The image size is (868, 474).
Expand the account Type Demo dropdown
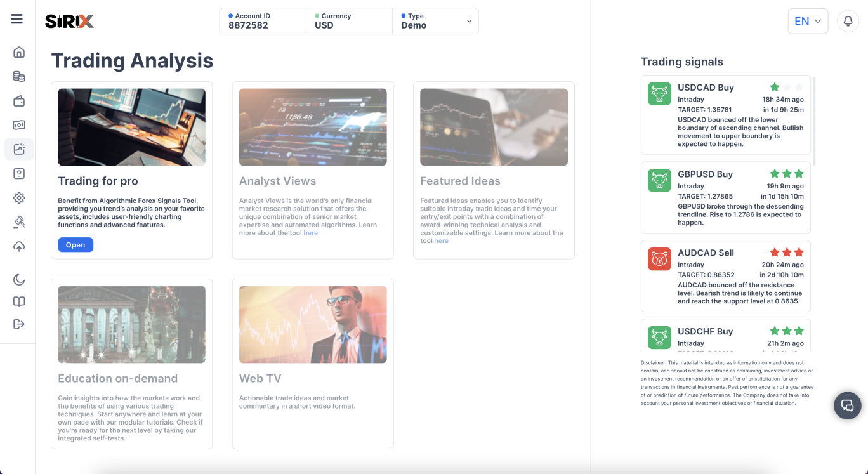[468, 21]
